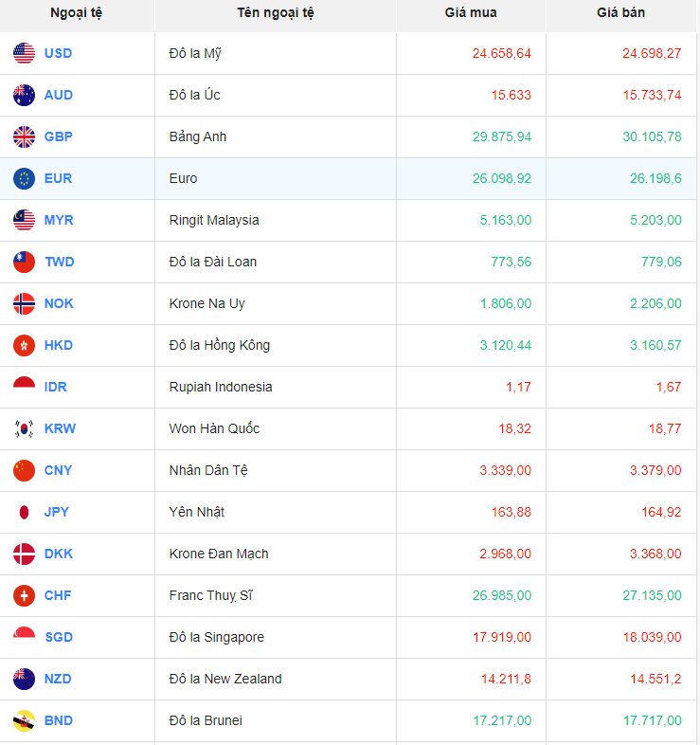
Task: Click the Norway flag icon
Action: point(24,303)
